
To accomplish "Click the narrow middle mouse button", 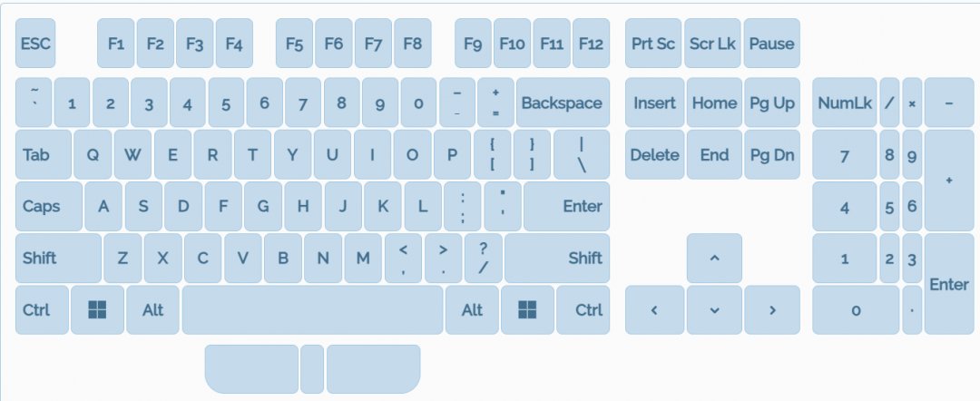I will point(312,368).
